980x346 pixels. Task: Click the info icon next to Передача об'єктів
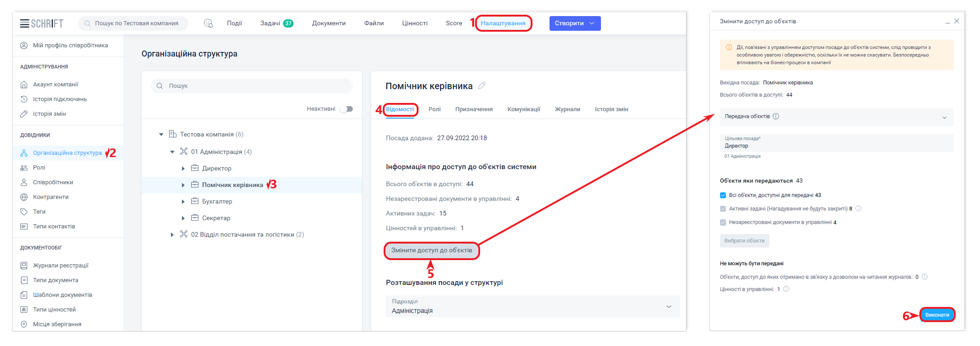click(x=776, y=116)
